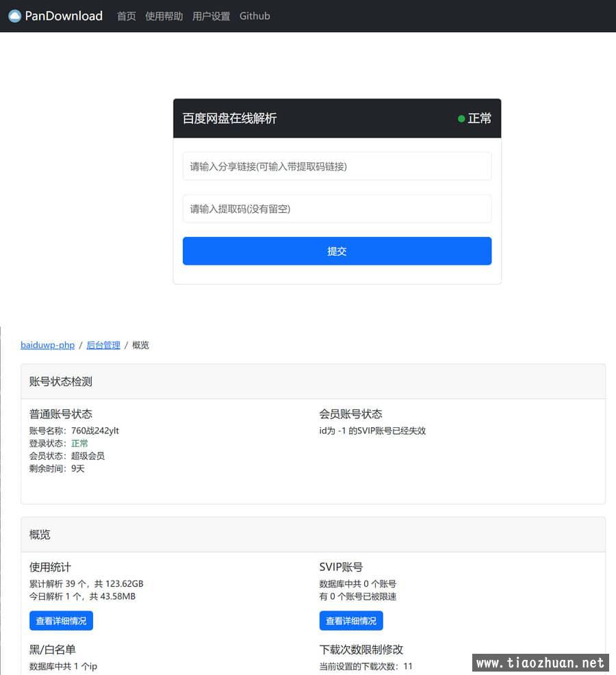Focus the 提取码 extraction code field
616x675 pixels.
337,209
